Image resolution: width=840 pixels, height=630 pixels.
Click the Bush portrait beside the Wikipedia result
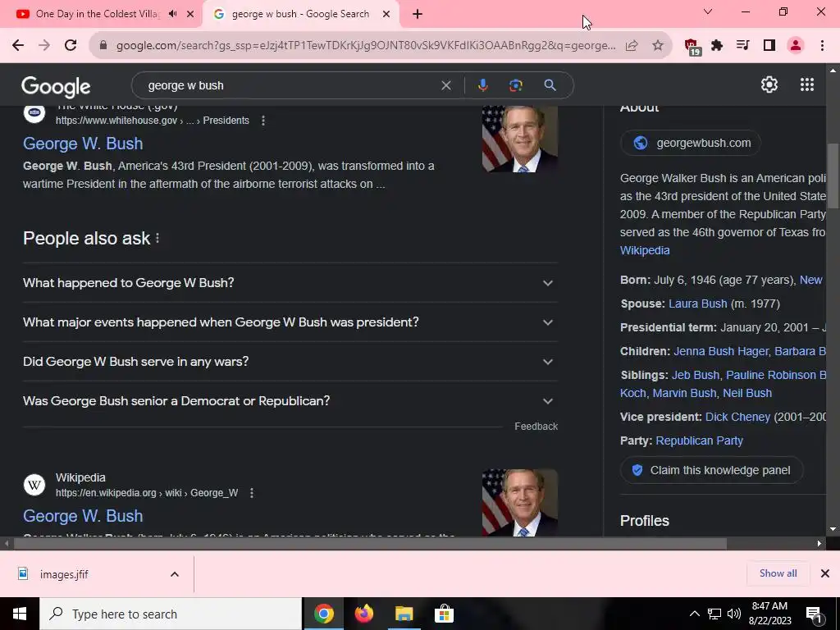tap(519, 503)
